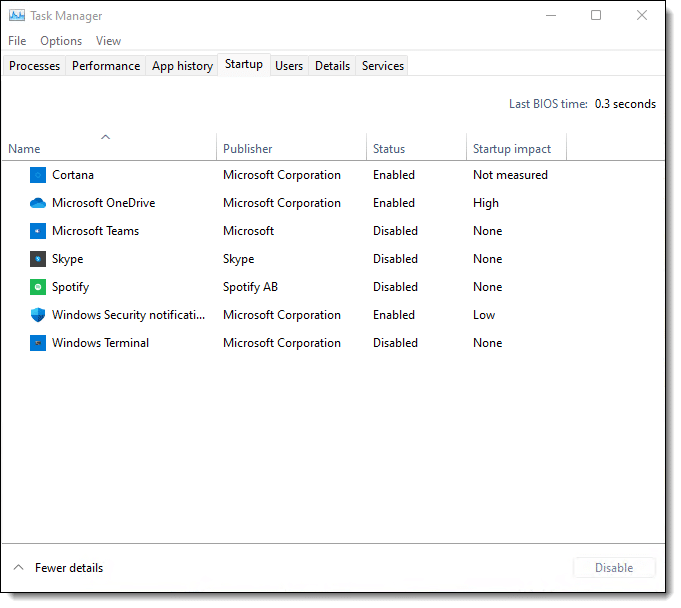The width and height of the screenshot is (681, 608).
Task: Switch to the Details tab
Action: tap(333, 66)
